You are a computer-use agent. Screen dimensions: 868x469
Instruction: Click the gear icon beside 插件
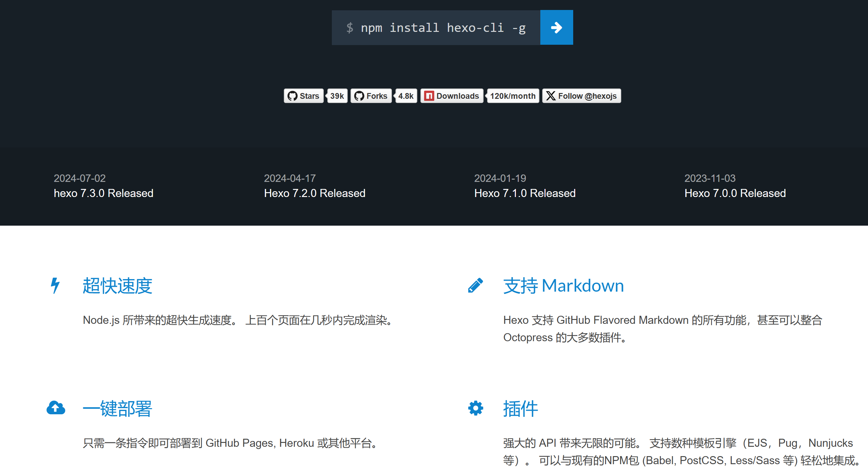476,408
